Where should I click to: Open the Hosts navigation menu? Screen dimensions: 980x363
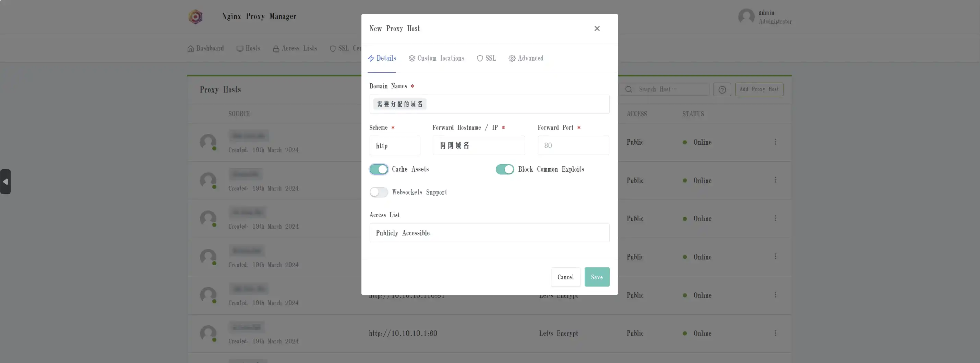[x=248, y=48]
